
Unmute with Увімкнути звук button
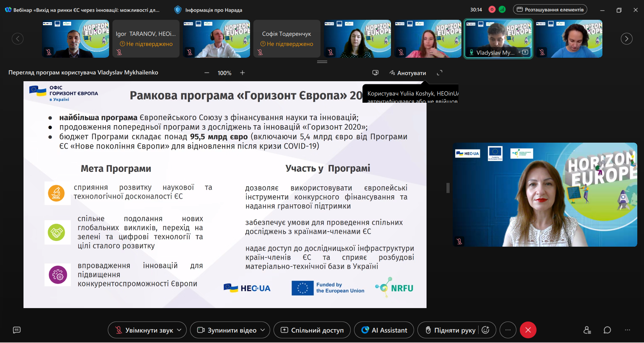144,330
